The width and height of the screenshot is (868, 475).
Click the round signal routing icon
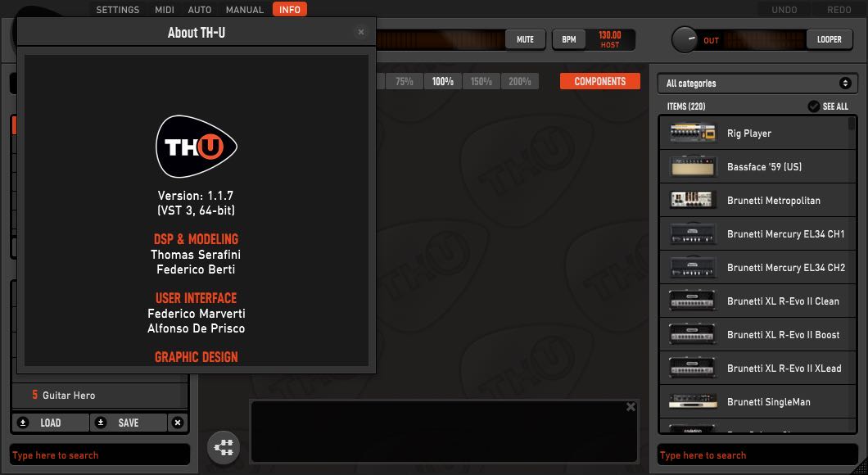tap(224, 447)
